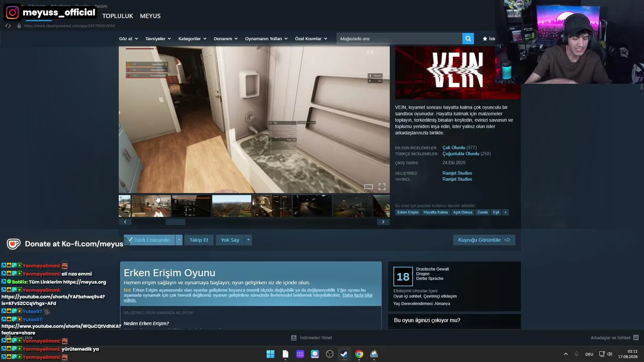The width and height of the screenshot is (644, 362).
Task: Open the blue disc app in taskbar
Action: [x=314, y=354]
